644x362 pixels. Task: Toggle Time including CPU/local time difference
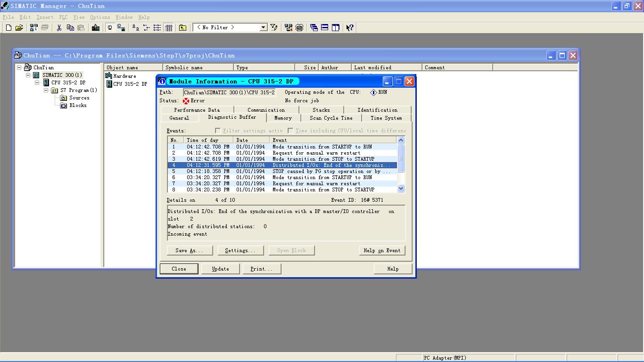coord(290,131)
